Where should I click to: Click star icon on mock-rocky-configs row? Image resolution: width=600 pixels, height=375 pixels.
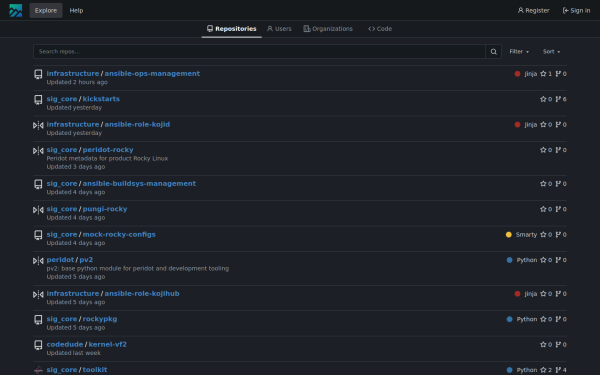pyautogui.click(x=543, y=234)
